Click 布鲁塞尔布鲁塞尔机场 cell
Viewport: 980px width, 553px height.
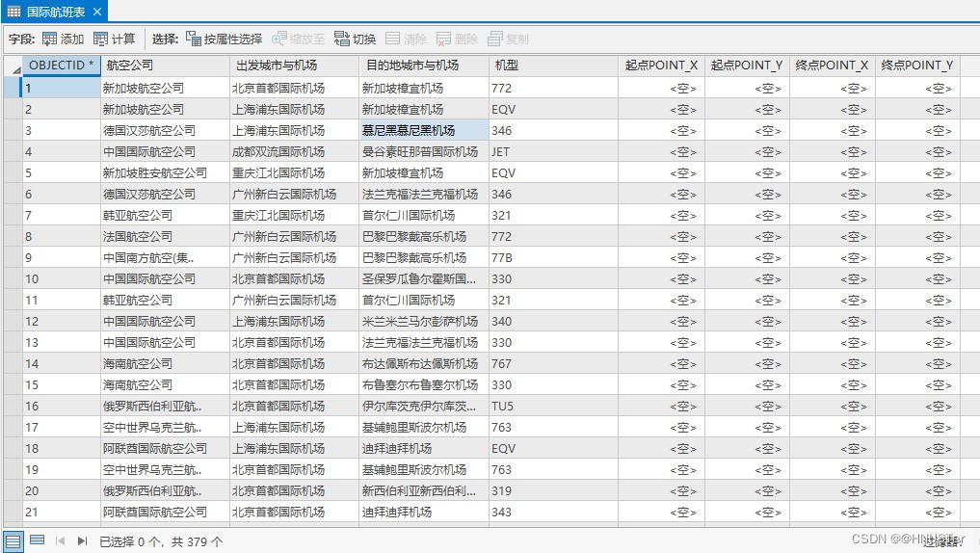point(424,385)
